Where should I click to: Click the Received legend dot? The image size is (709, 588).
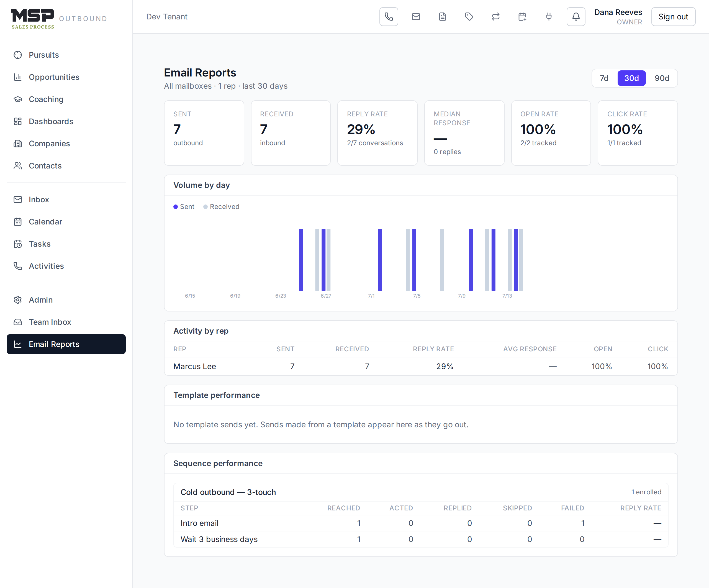[x=205, y=207]
